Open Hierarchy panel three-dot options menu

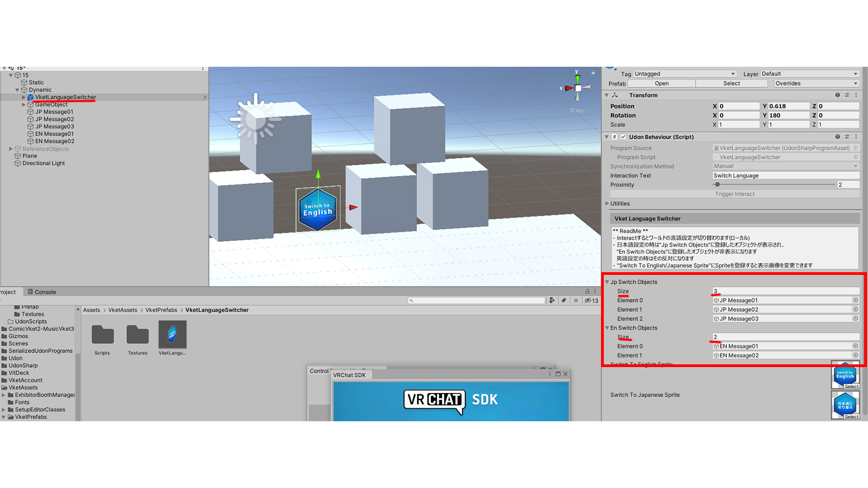coord(203,68)
